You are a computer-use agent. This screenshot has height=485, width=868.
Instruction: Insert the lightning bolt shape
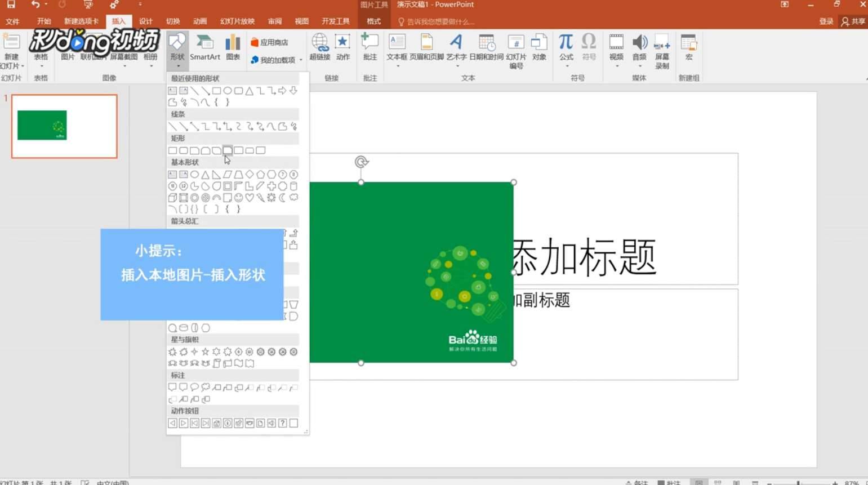[x=261, y=198]
